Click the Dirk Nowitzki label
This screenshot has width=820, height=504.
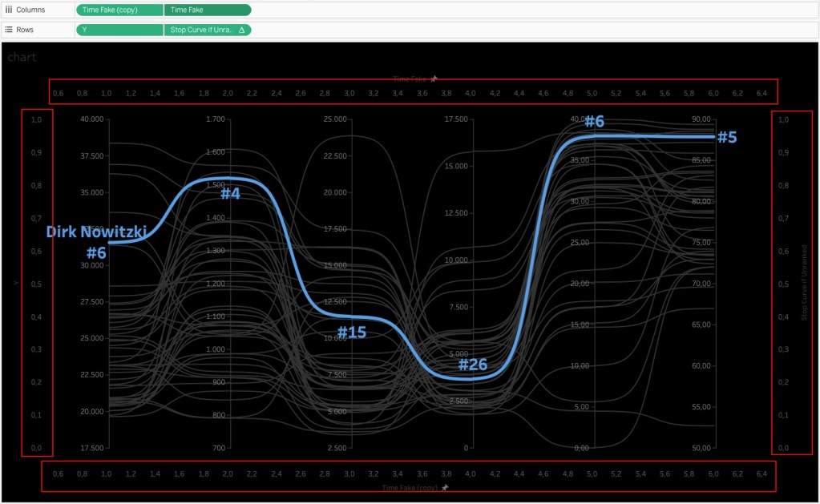pyautogui.click(x=96, y=232)
